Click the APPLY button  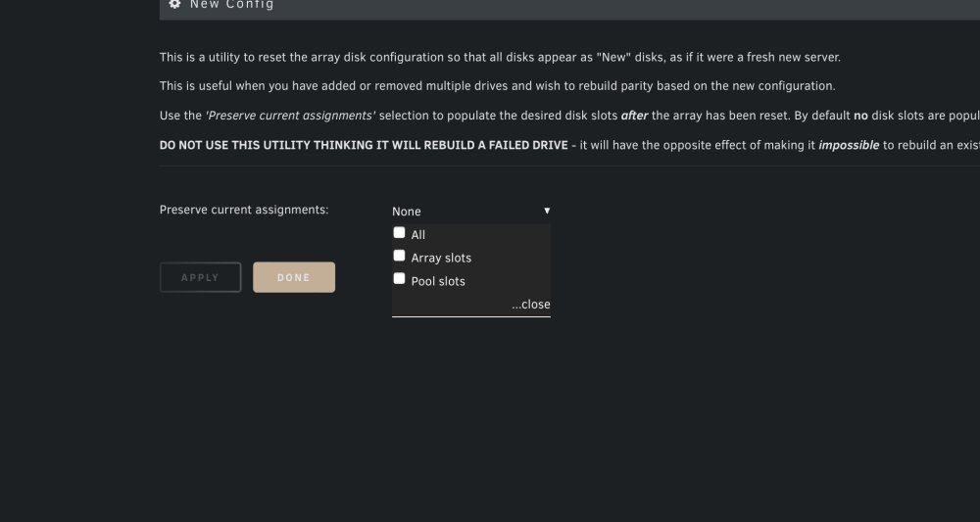tap(201, 277)
